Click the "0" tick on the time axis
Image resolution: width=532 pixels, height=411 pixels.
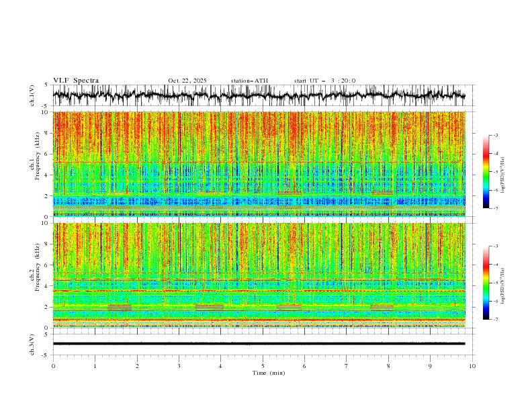click(x=53, y=366)
